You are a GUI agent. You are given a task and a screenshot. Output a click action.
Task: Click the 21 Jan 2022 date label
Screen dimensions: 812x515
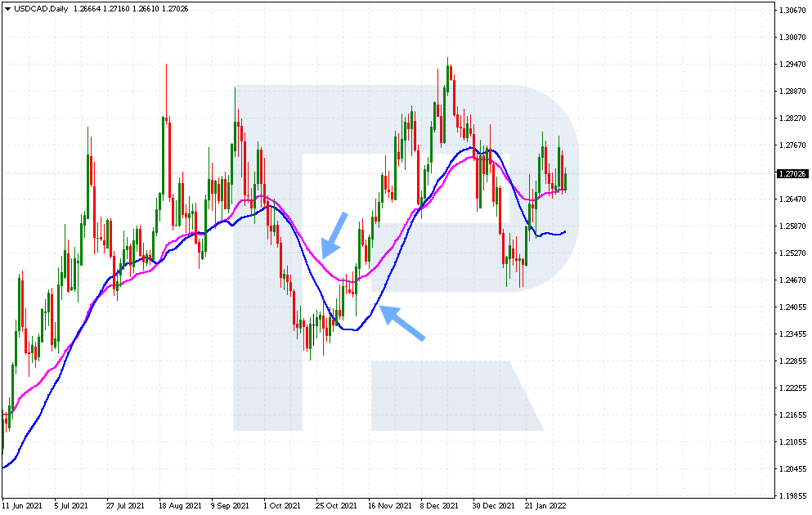[x=545, y=506]
